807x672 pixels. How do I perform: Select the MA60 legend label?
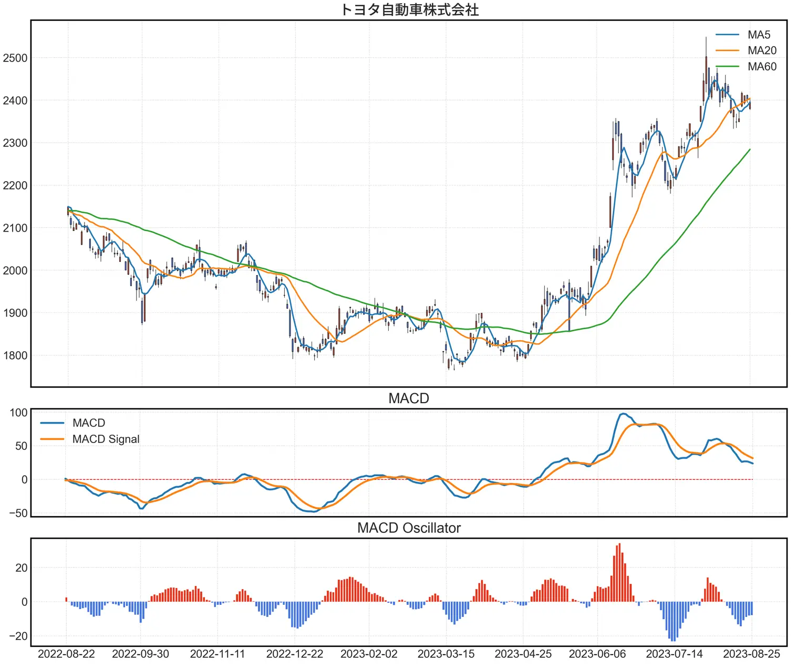pyautogui.click(x=762, y=67)
